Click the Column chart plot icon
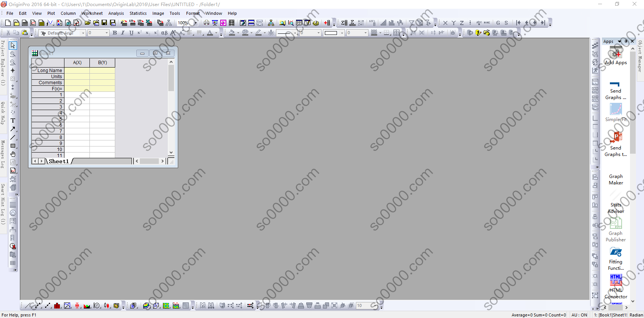The height and width of the screenshot is (318, 644). tap(58, 305)
